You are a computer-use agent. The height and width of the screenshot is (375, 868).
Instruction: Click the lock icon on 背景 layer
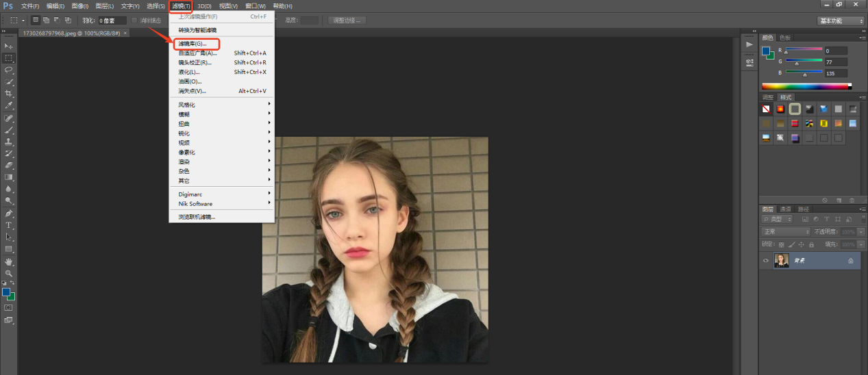click(851, 260)
